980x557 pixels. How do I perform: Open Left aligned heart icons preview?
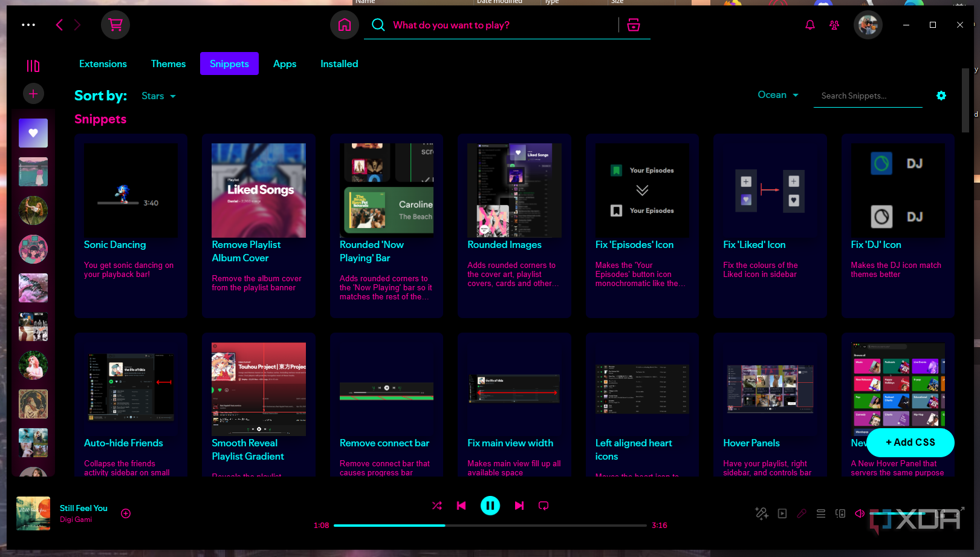point(643,389)
